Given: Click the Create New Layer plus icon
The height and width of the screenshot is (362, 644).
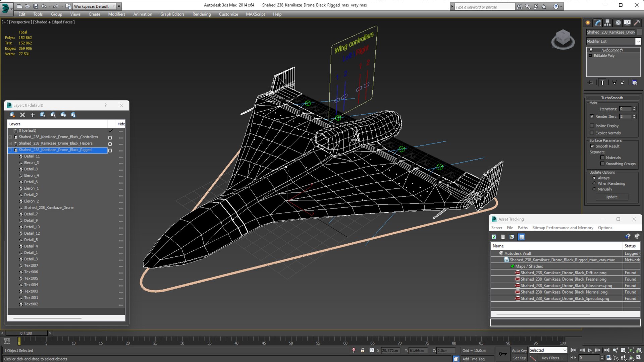Looking at the screenshot, I should point(33,115).
